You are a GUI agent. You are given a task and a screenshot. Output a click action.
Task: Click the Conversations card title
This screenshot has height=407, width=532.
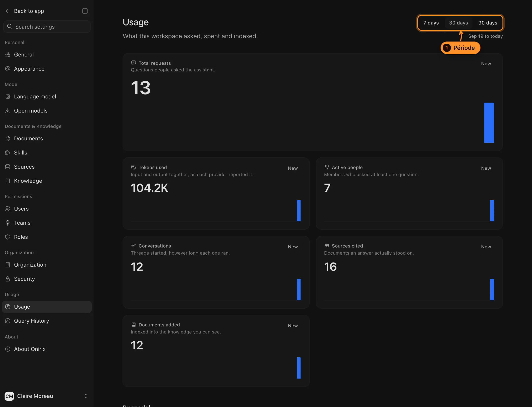(x=155, y=246)
